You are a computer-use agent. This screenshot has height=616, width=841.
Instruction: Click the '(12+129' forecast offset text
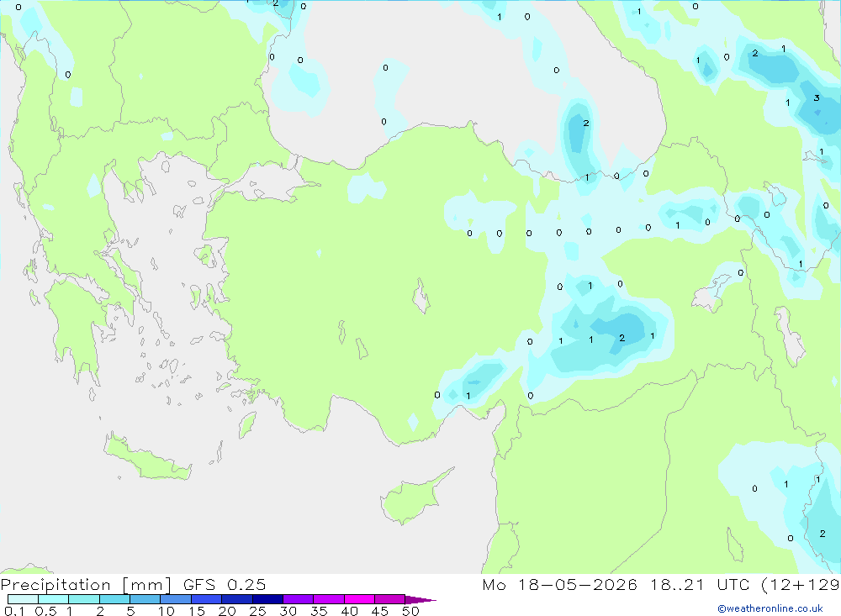801,585
